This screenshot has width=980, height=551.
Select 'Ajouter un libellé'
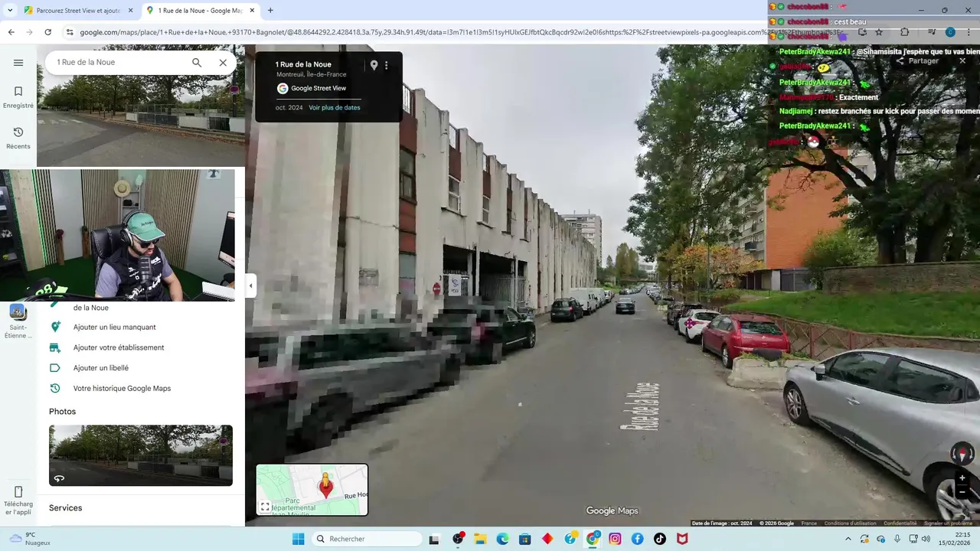pos(101,368)
